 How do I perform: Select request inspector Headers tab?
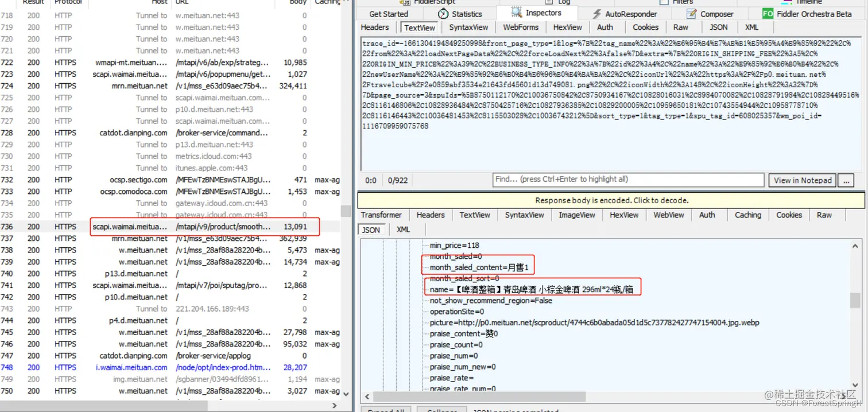[375, 27]
